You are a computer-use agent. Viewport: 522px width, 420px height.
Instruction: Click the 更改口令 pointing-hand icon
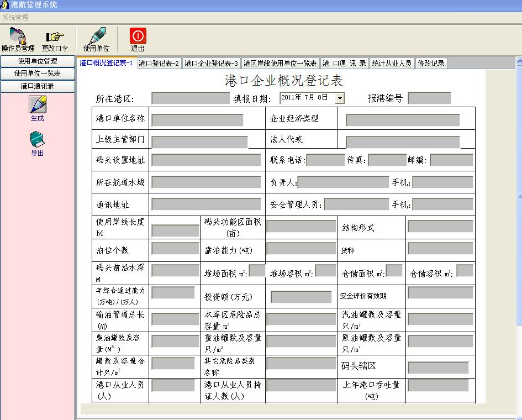(x=55, y=36)
